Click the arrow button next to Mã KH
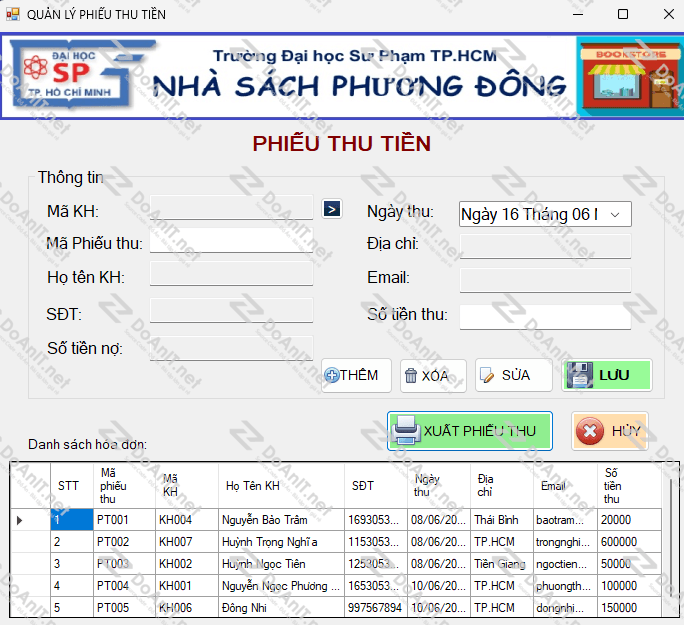The height and width of the screenshot is (625, 684). click(x=332, y=209)
